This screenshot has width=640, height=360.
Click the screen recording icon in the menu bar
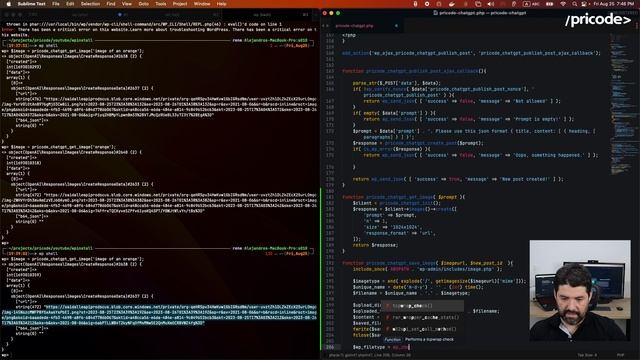[427, 4]
